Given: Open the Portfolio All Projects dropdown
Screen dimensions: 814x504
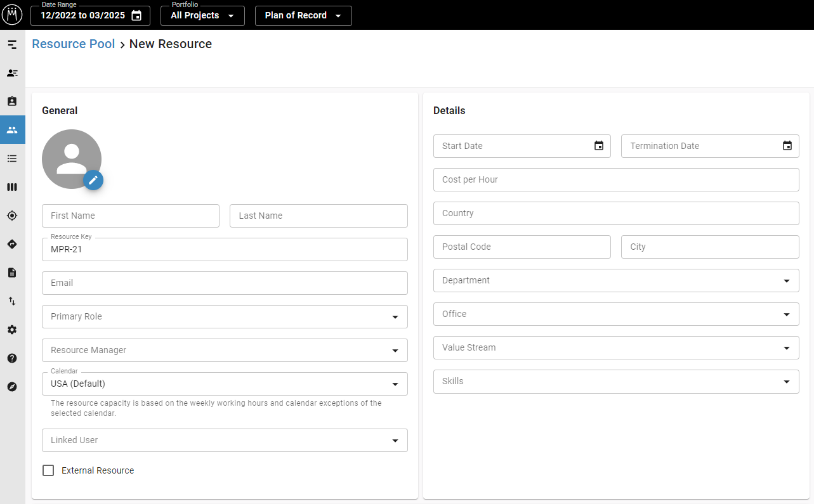Looking at the screenshot, I should pos(202,16).
